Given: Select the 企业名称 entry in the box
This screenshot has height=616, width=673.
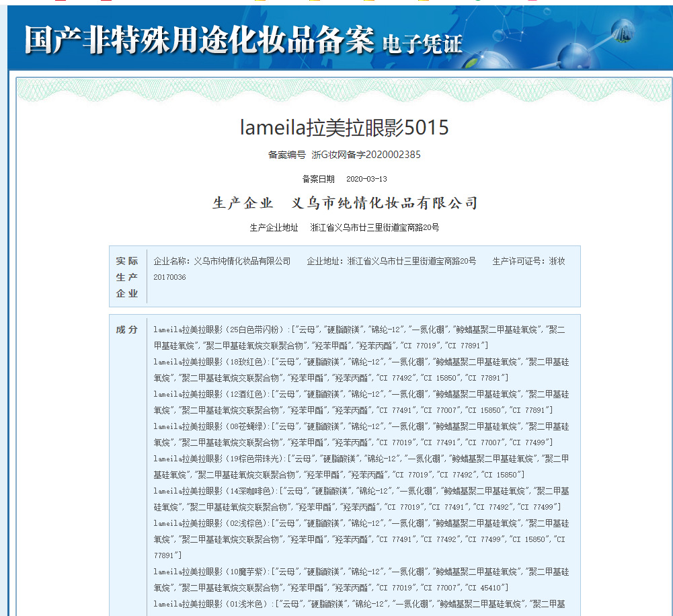Looking at the screenshot, I should click(x=222, y=261).
